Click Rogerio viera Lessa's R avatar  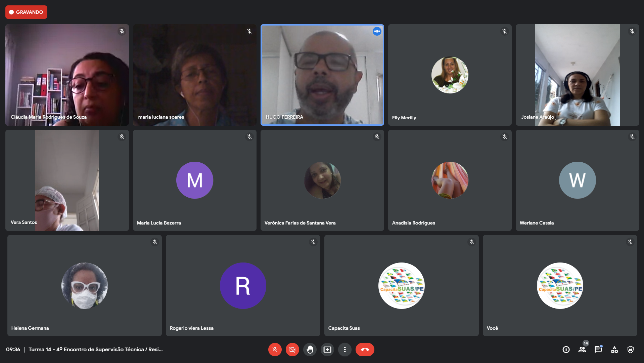pos(243,286)
